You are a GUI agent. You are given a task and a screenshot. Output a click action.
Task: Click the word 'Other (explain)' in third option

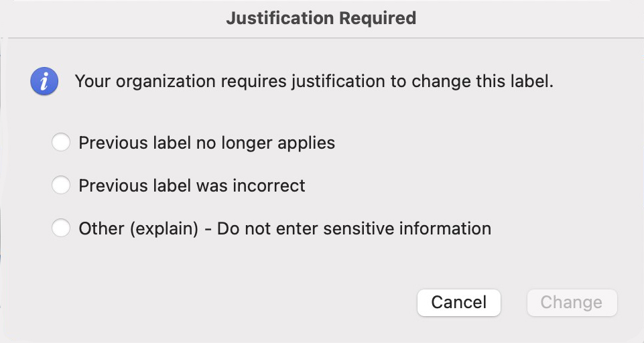click(138, 228)
